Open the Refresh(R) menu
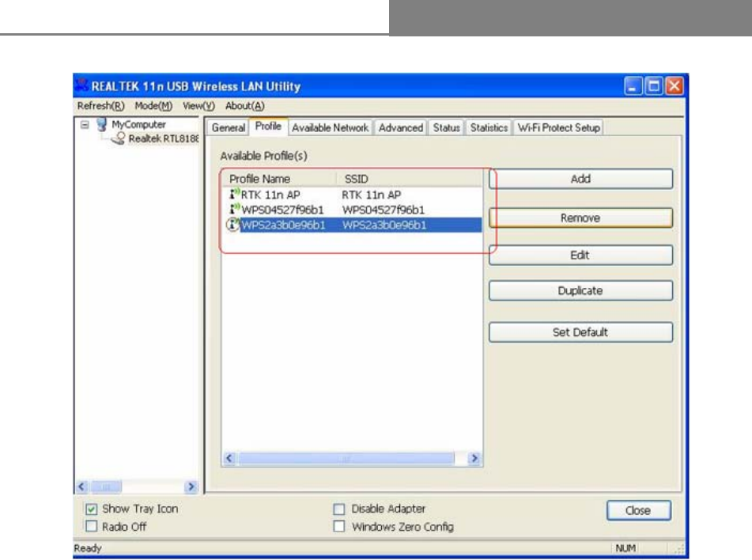The width and height of the screenshot is (752, 560). pyautogui.click(x=100, y=106)
